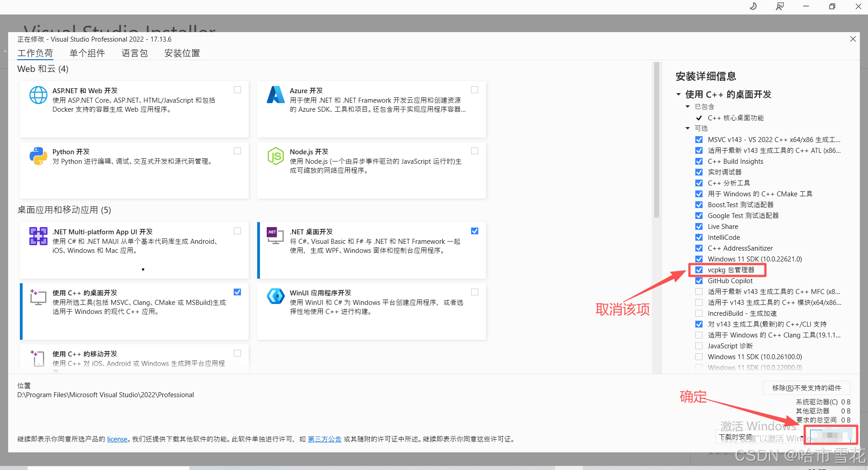Switch to the 安装位置 tab
The width and height of the screenshot is (868, 470).
pos(182,53)
